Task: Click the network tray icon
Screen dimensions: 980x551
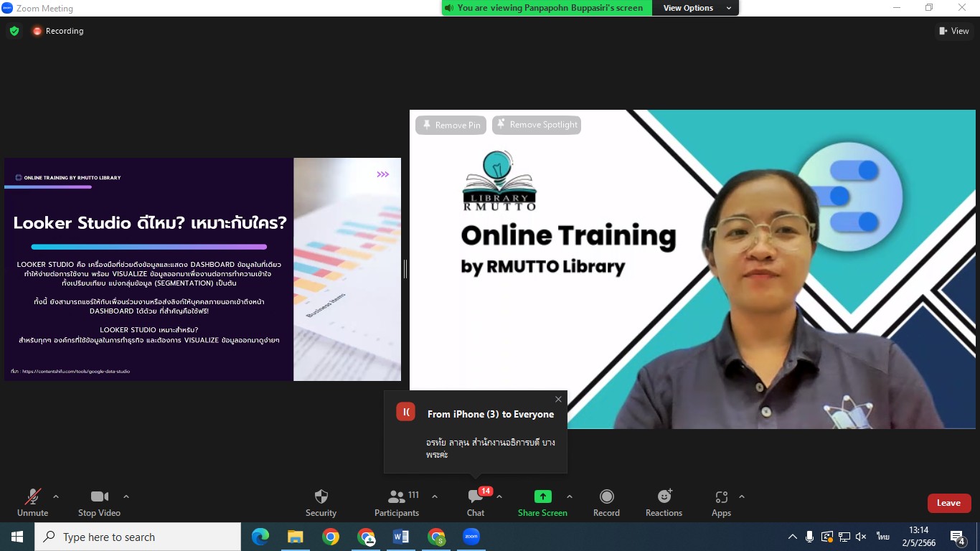Action: [844, 537]
